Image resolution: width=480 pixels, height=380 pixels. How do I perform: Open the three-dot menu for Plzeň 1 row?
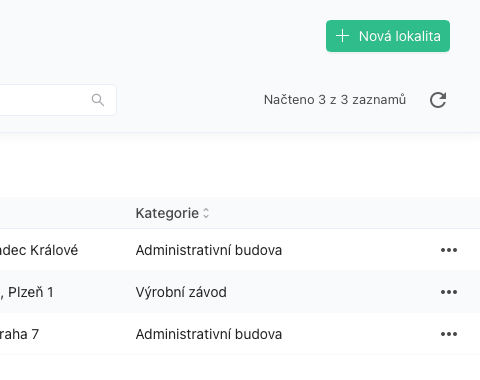click(449, 292)
